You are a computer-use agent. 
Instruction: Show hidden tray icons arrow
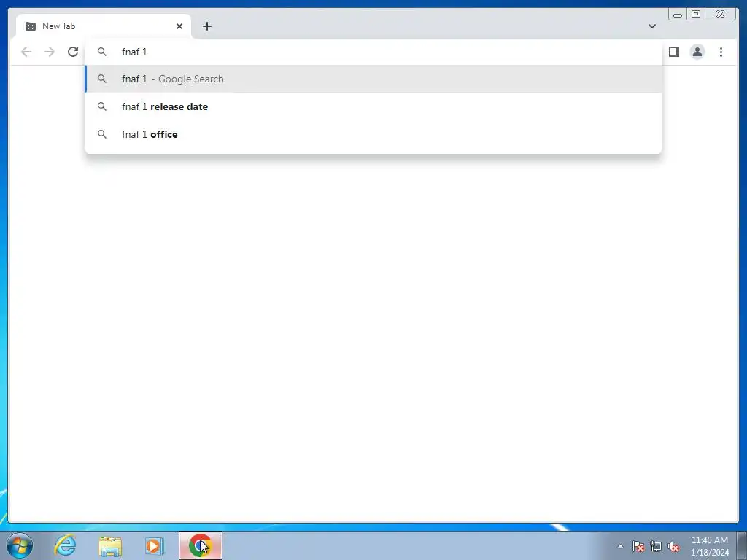pyautogui.click(x=620, y=546)
